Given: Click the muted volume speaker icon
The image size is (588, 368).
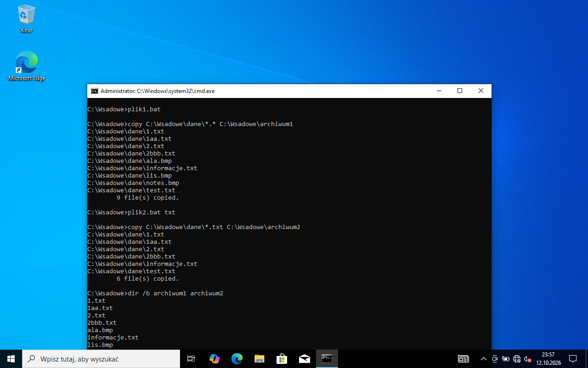Looking at the screenshot, I should [528, 359].
